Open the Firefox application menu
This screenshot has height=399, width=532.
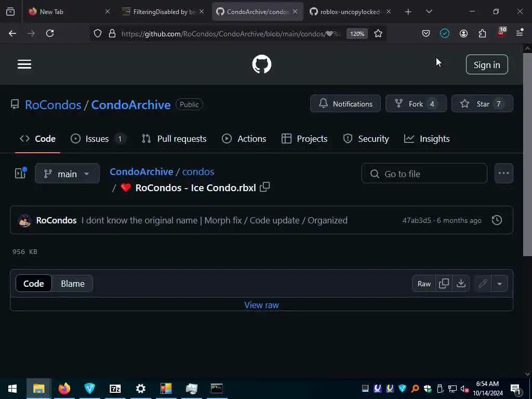coord(520,33)
